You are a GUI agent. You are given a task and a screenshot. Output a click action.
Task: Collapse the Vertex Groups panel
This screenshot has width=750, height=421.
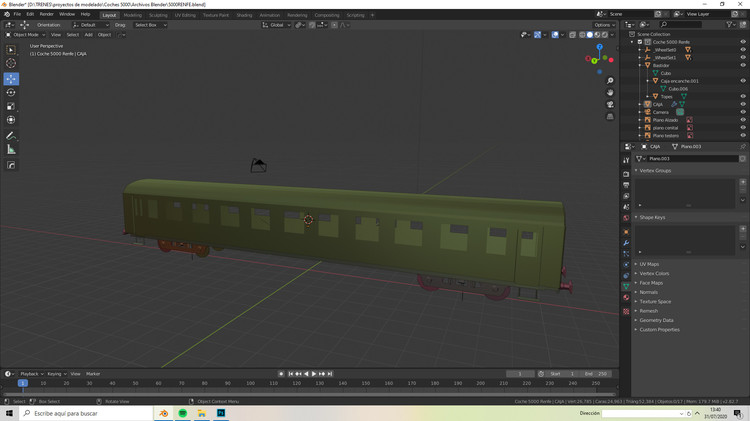click(x=655, y=171)
